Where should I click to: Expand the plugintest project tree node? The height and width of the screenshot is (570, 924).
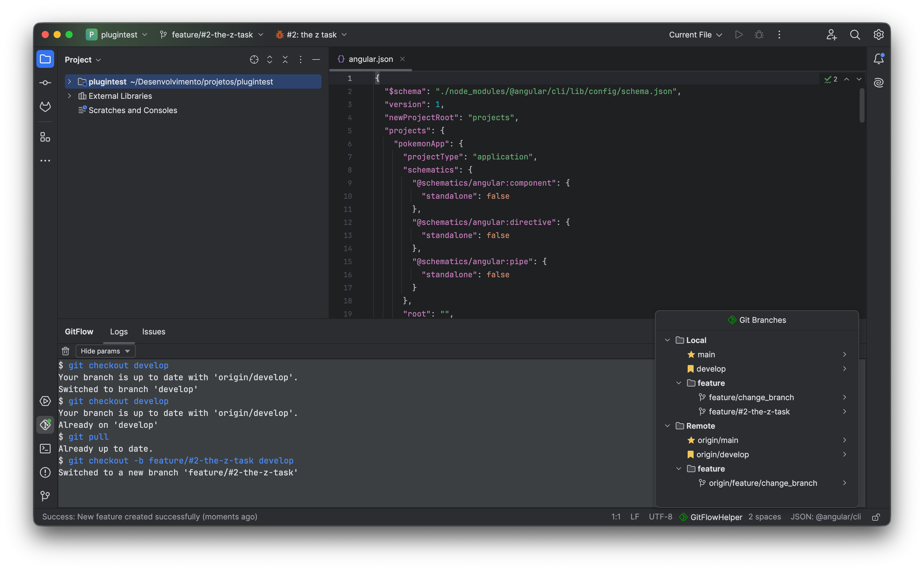coord(69,82)
